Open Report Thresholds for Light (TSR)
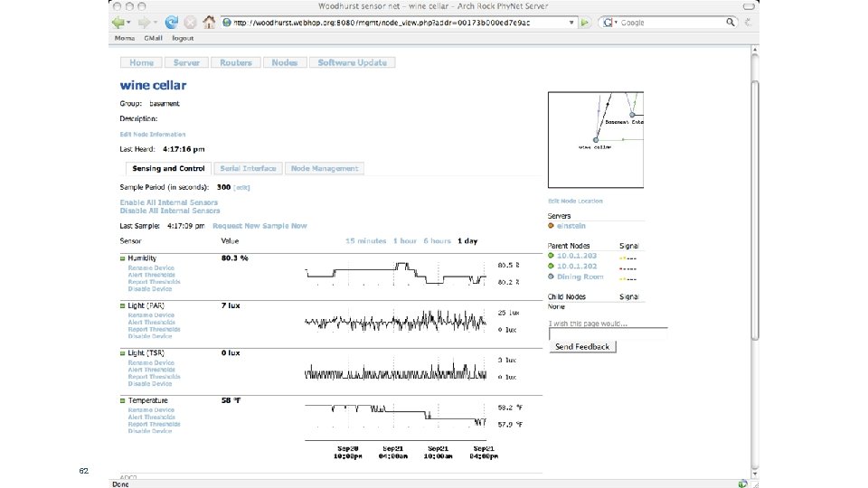The width and height of the screenshot is (868, 488). [x=155, y=377]
